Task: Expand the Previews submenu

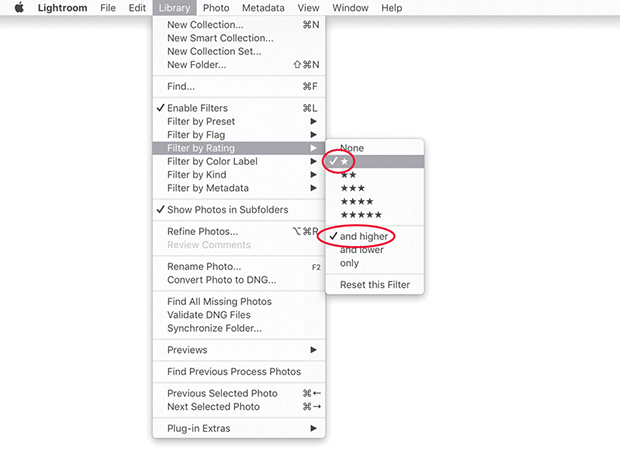Action: [187, 350]
